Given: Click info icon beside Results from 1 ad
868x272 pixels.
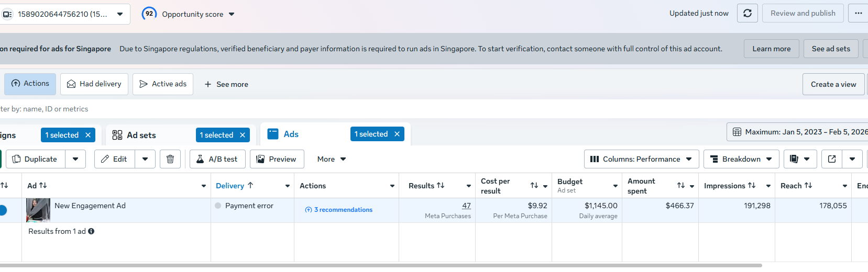Looking at the screenshot, I should 91,231.
